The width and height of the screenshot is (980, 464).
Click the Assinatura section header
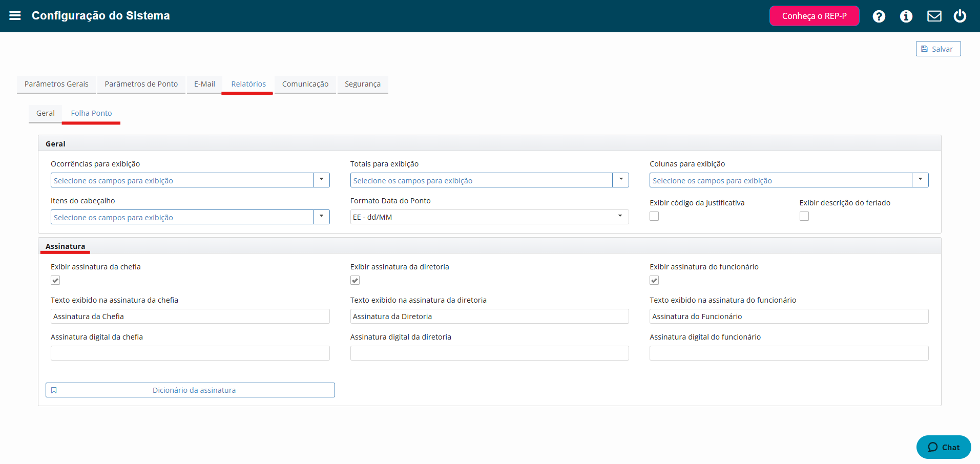point(489,246)
